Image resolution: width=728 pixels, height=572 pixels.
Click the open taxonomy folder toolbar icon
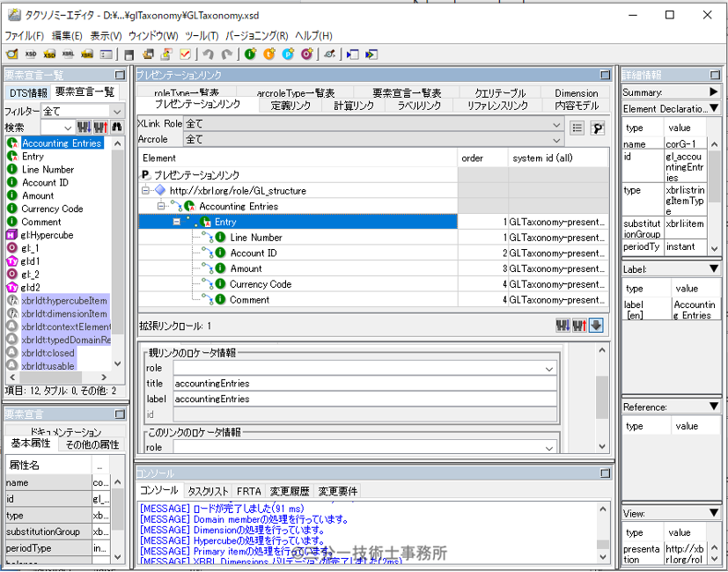coord(12,55)
